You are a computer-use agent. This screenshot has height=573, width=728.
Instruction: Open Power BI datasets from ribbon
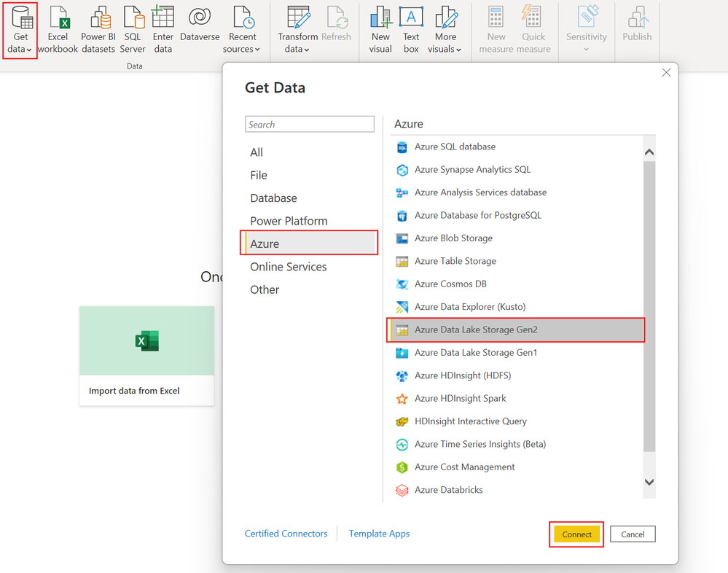click(x=98, y=31)
